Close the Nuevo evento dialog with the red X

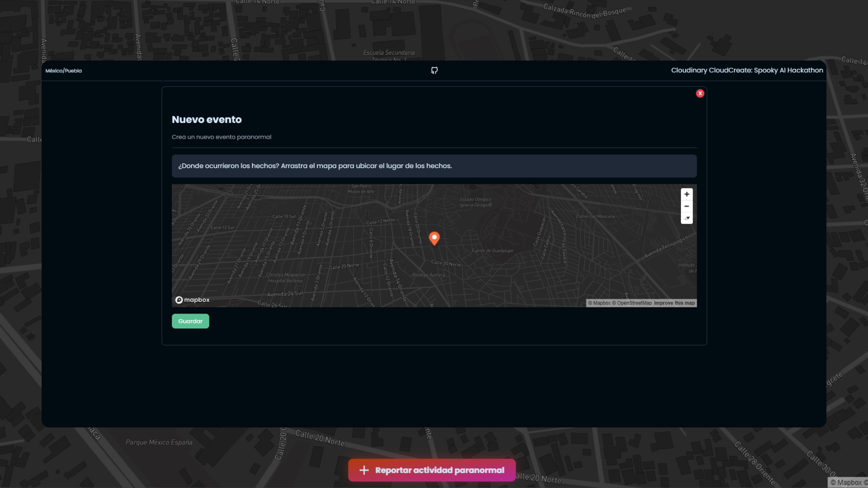(x=700, y=93)
